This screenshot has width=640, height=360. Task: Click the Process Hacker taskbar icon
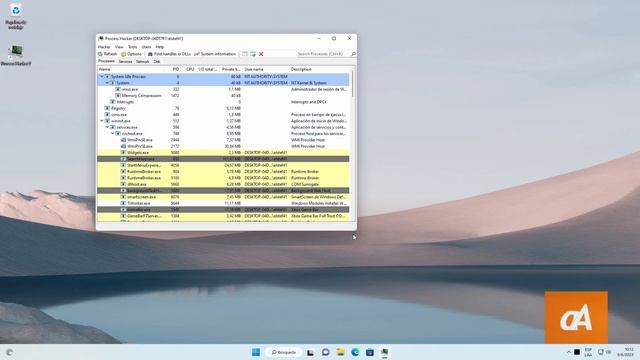click(384, 352)
